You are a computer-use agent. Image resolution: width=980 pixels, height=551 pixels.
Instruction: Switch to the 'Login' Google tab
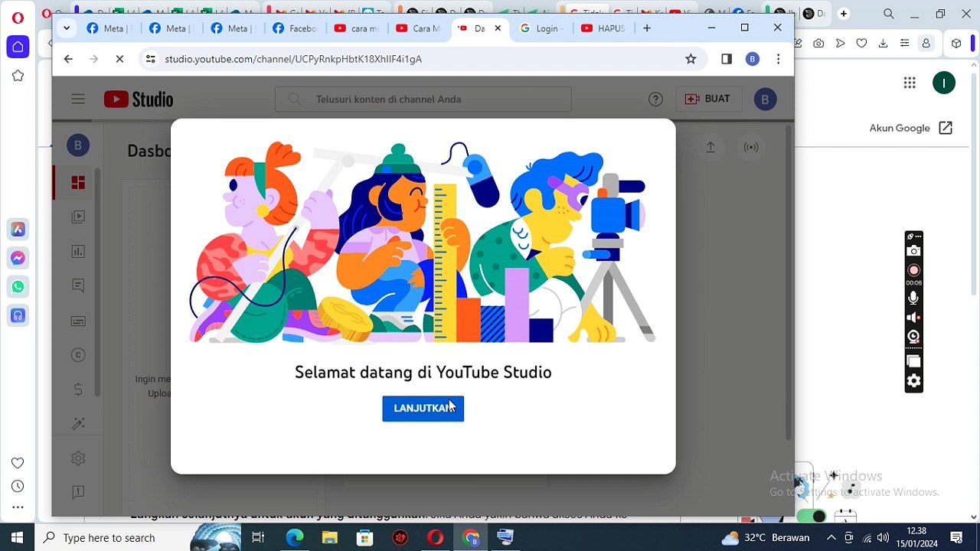pyautogui.click(x=543, y=28)
